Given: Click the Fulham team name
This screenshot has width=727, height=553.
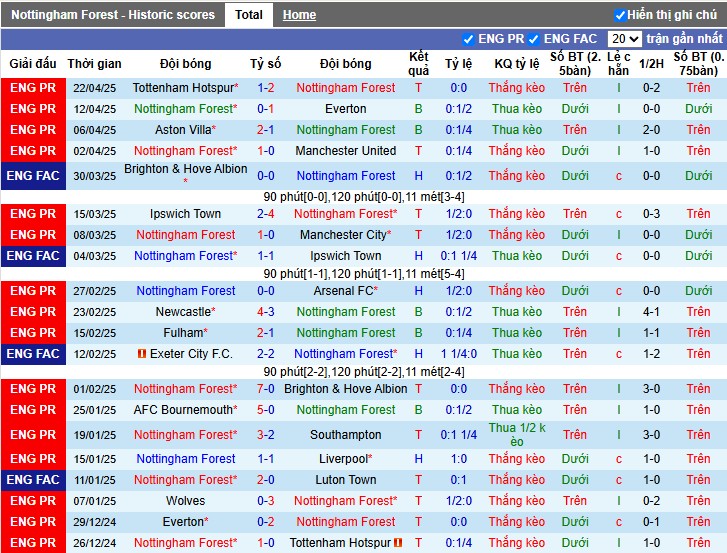Looking at the screenshot, I should point(183,333).
